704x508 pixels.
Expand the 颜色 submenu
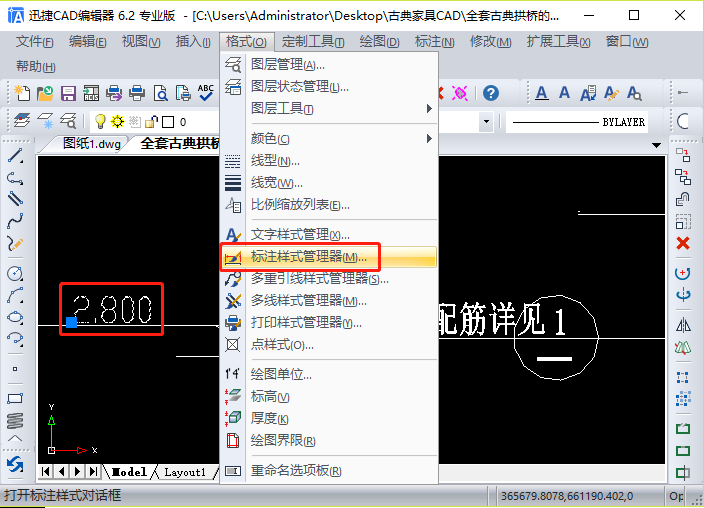[328, 138]
